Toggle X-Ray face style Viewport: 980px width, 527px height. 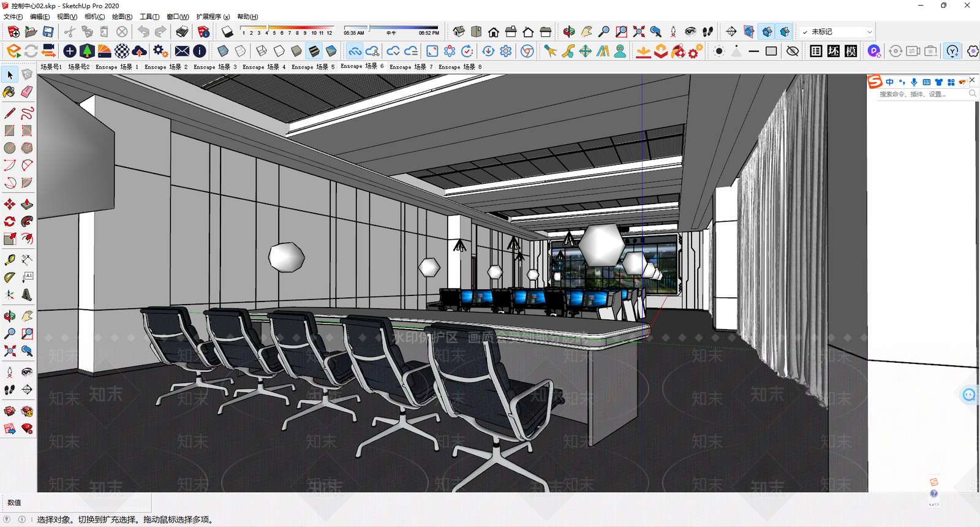223,51
